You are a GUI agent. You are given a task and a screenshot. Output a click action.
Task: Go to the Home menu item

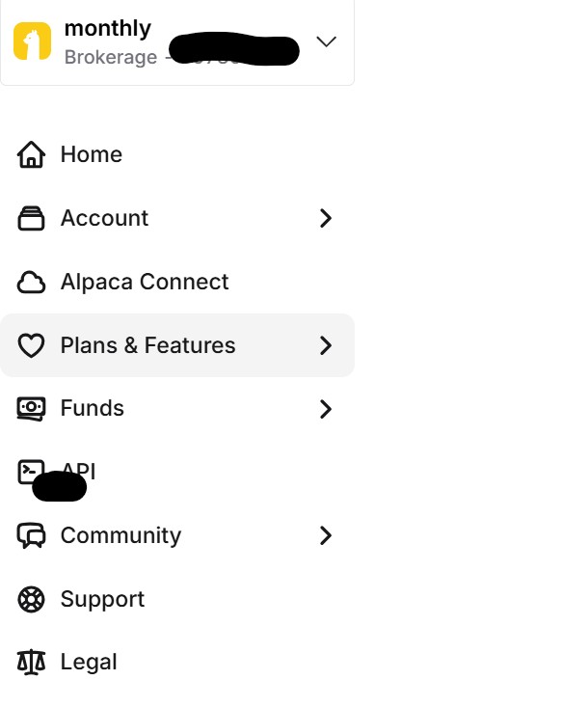click(91, 154)
